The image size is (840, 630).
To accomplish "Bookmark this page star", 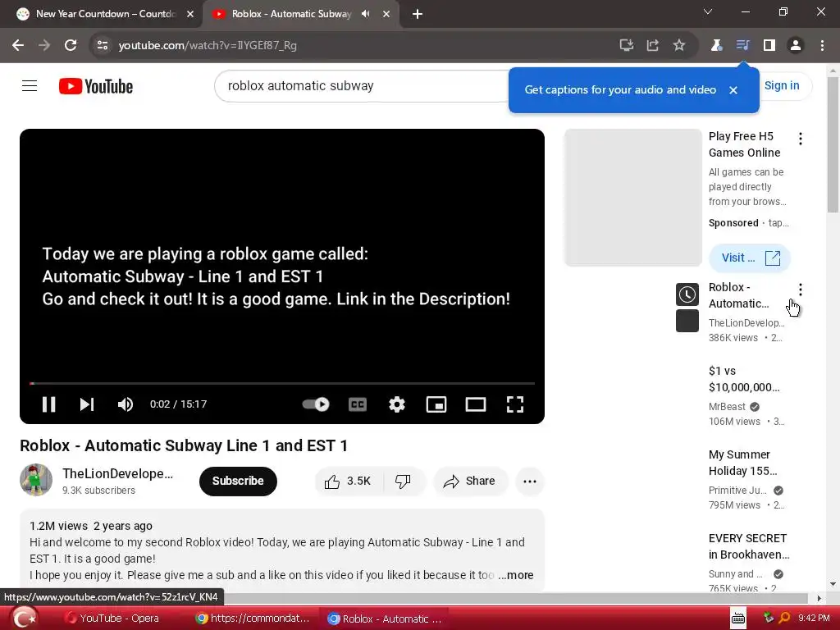I will [678, 46].
